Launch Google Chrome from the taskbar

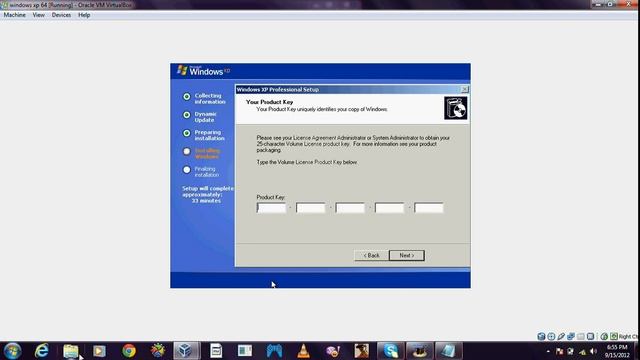click(129, 351)
